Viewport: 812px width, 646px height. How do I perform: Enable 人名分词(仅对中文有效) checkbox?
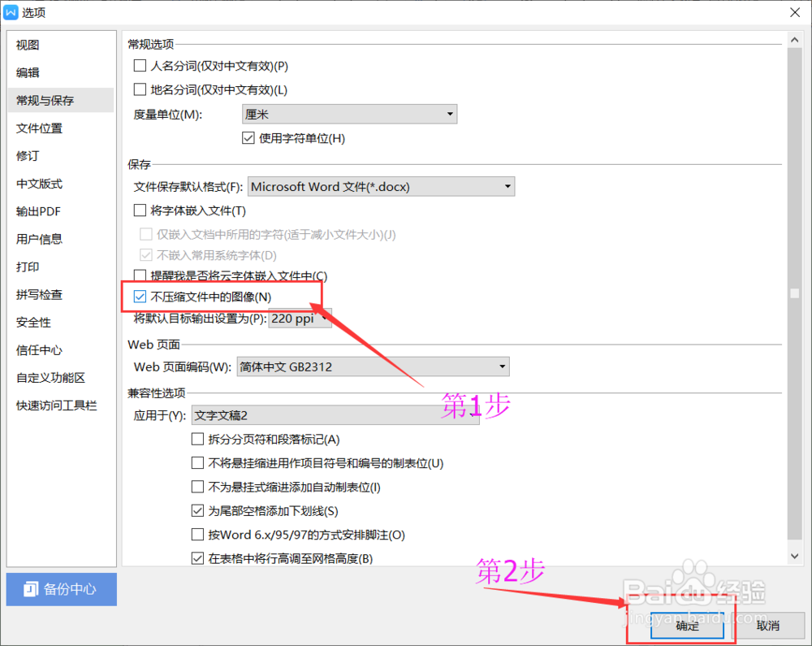(140, 66)
